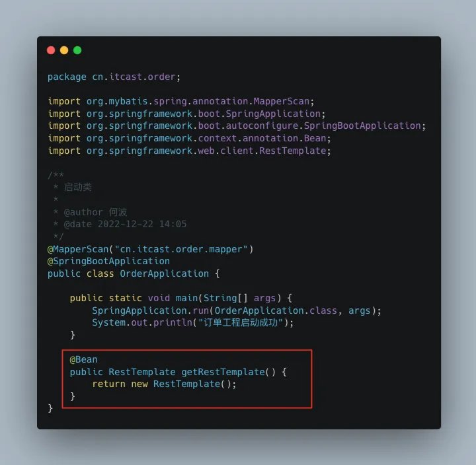Click the green maximize dot

point(77,50)
